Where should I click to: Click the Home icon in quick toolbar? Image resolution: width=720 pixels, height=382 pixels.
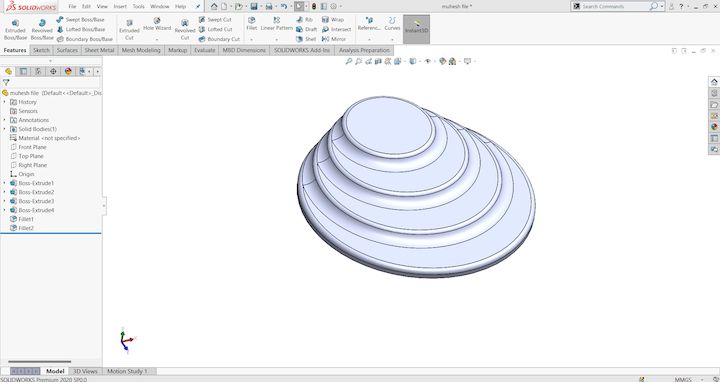(x=214, y=6)
